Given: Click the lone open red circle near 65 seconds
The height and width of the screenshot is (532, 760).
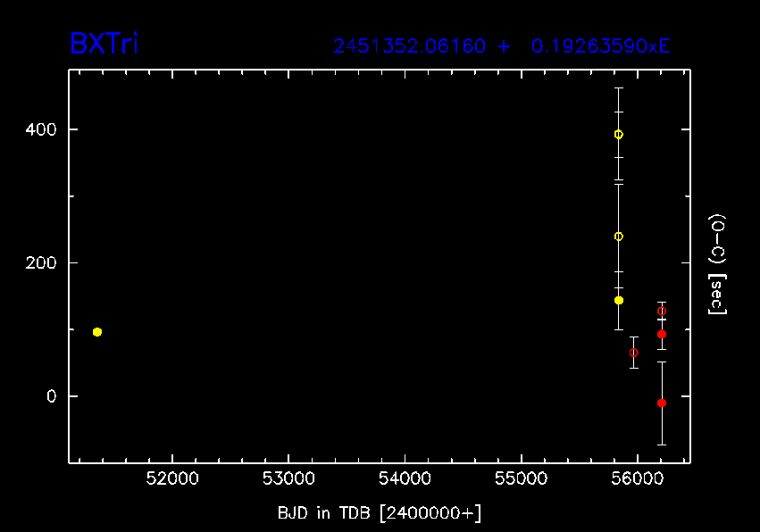Looking at the screenshot, I should pyautogui.click(x=634, y=353).
